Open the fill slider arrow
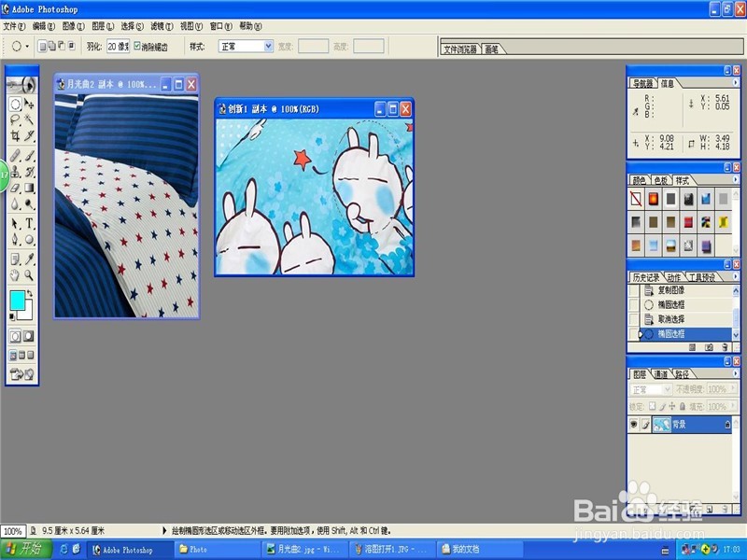This screenshot has width=747, height=560. [733, 406]
